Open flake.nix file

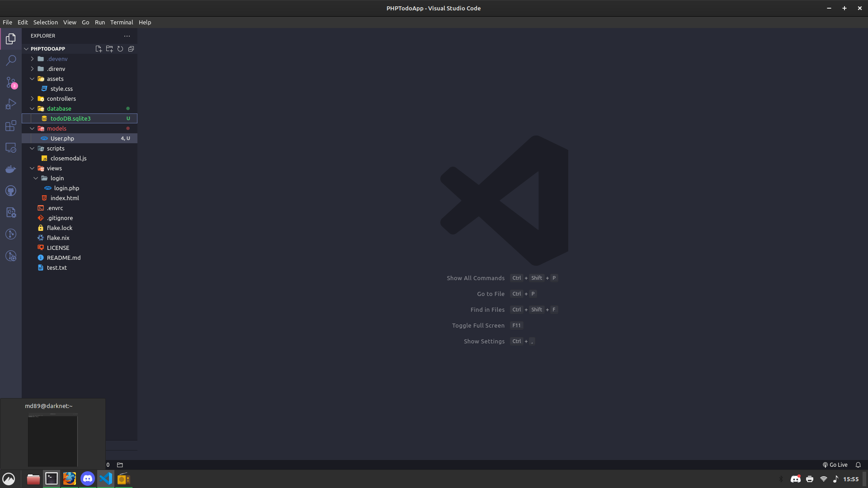tap(80, 238)
